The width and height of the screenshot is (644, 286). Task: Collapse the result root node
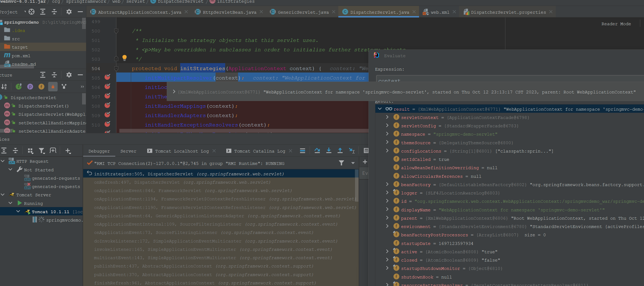(x=380, y=109)
